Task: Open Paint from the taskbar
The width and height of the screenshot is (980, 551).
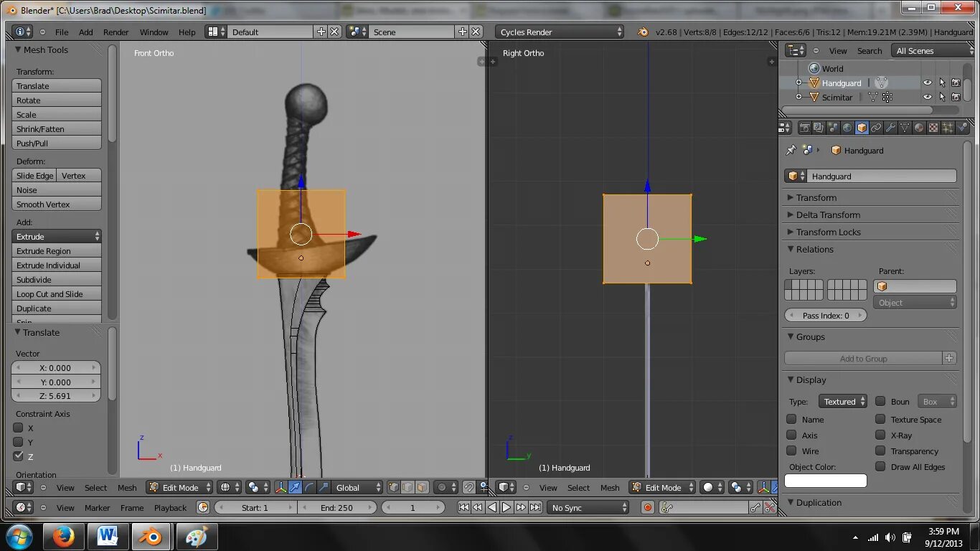Action: pyautogui.click(x=196, y=536)
